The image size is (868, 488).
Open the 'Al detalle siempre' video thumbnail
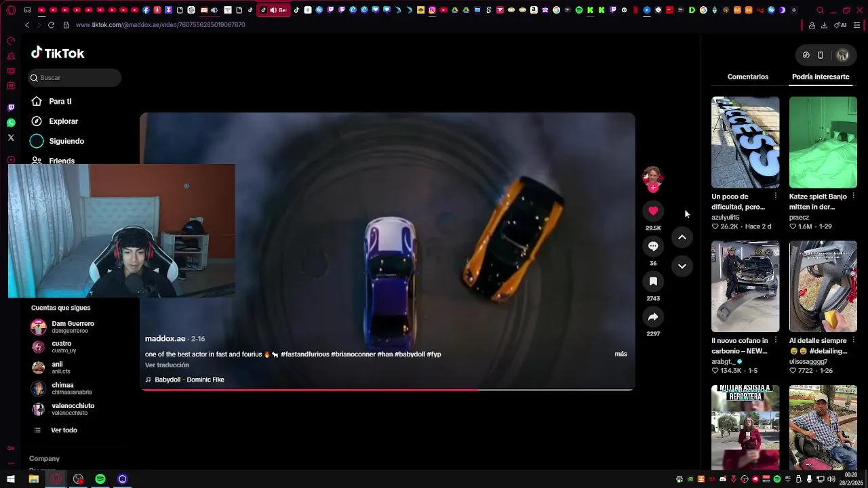click(x=823, y=287)
